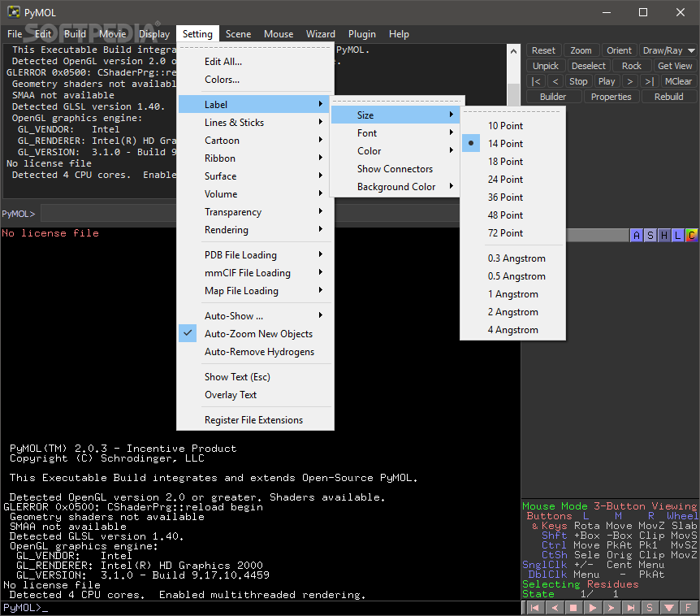Screen dimensions: 700x616
Task: Click the Get View button
Action: [x=675, y=66]
